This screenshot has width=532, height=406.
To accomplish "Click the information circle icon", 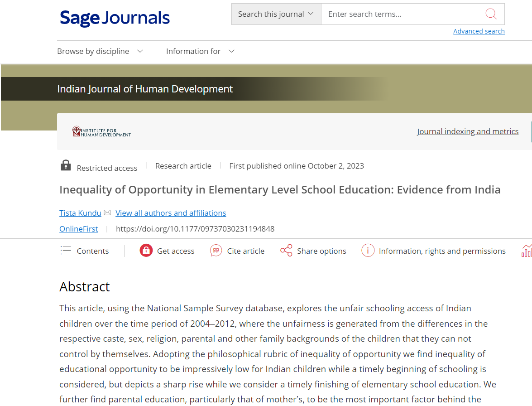I will pos(368,251).
